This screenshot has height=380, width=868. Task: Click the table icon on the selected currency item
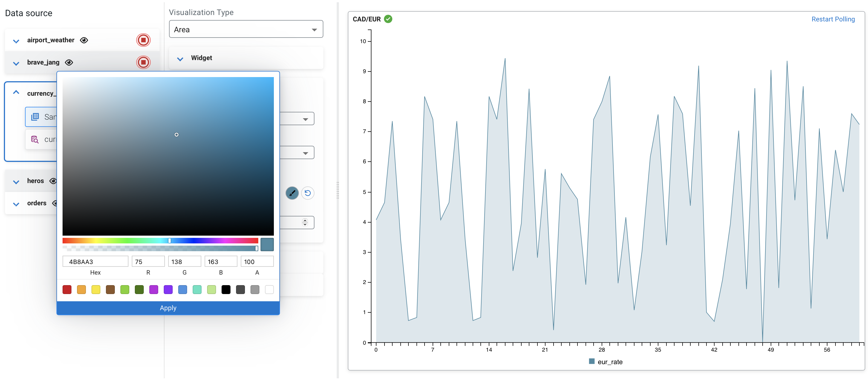pos(35,117)
